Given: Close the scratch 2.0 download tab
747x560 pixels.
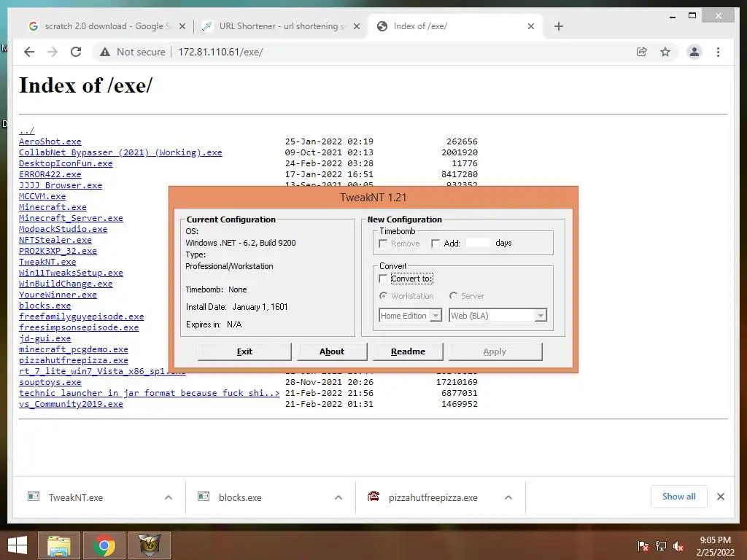Looking at the screenshot, I should coord(182,27).
